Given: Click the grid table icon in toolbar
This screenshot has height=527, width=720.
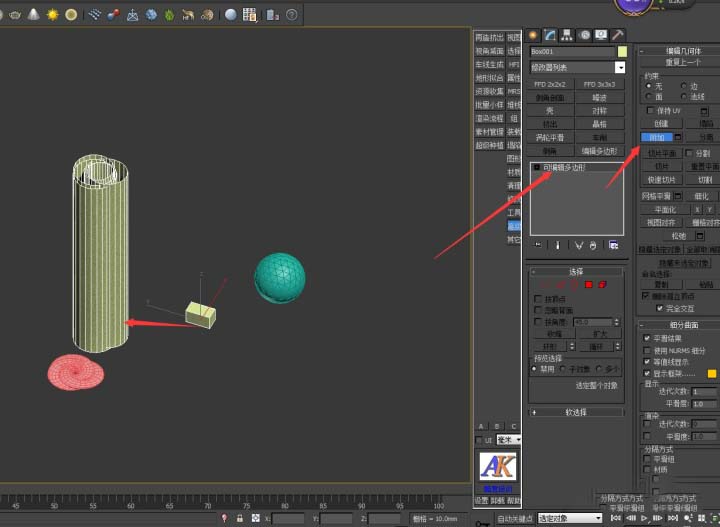Looking at the screenshot, I should click(249, 15).
